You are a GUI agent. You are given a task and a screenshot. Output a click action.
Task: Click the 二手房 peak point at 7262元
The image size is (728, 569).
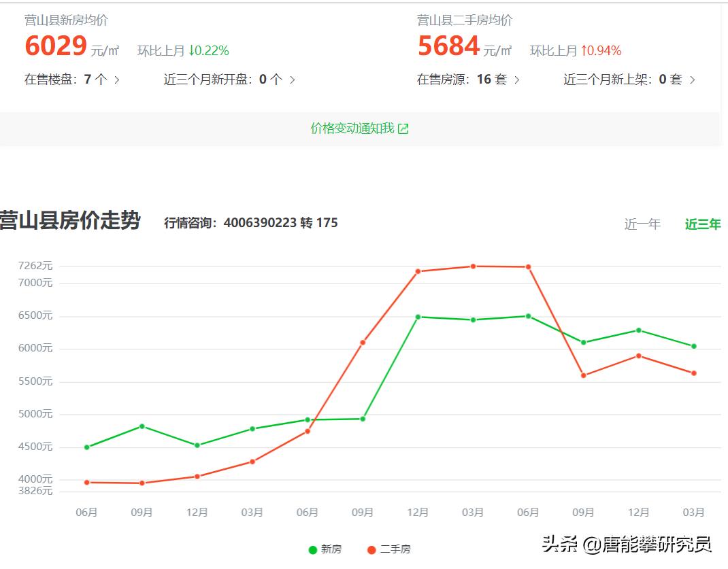(x=473, y=266)
